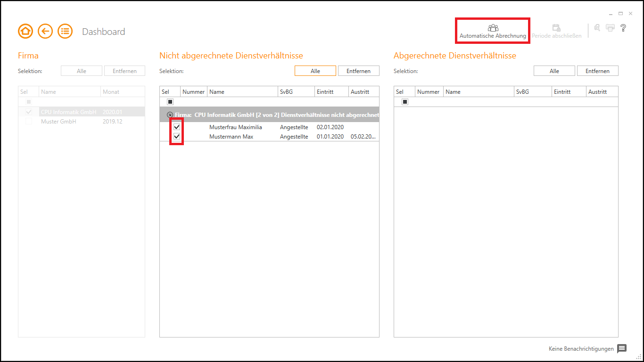Click Name column header in Firma table

tap(70, 92)
